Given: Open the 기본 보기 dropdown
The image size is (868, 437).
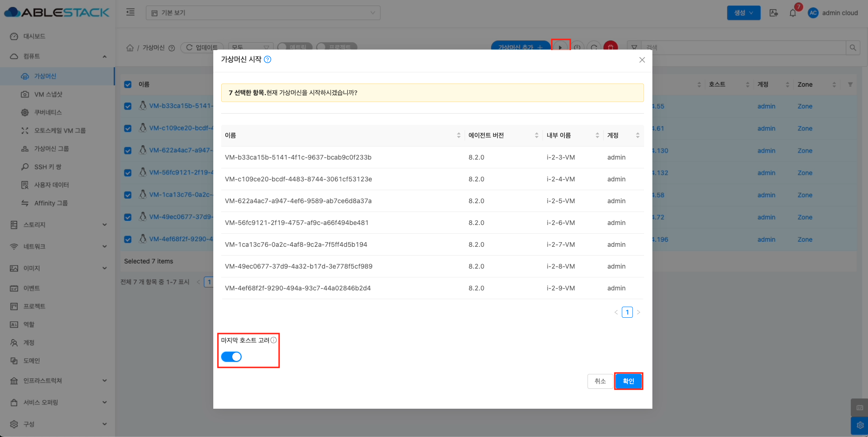Looking at the screenshot, I should pyautogui.click(x=263, y=13).
